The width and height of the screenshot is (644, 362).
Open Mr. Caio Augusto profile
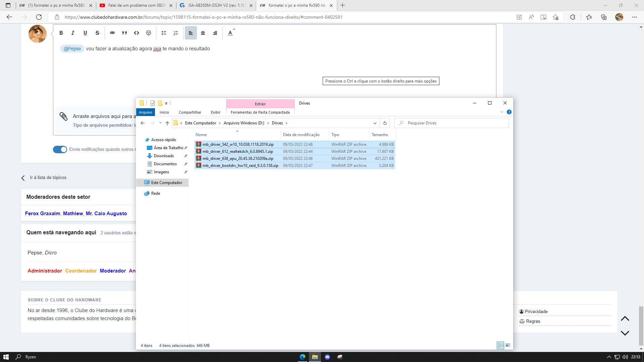(x=106, y=214)
